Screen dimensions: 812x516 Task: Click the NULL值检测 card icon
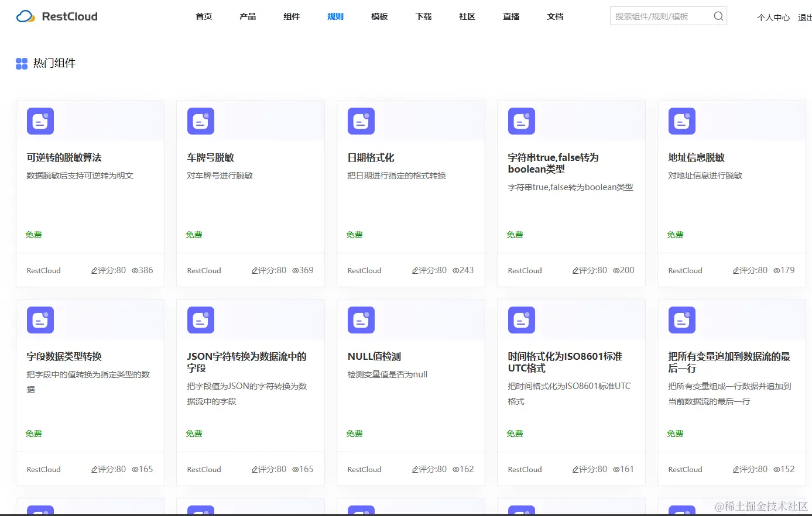(361, 320)
